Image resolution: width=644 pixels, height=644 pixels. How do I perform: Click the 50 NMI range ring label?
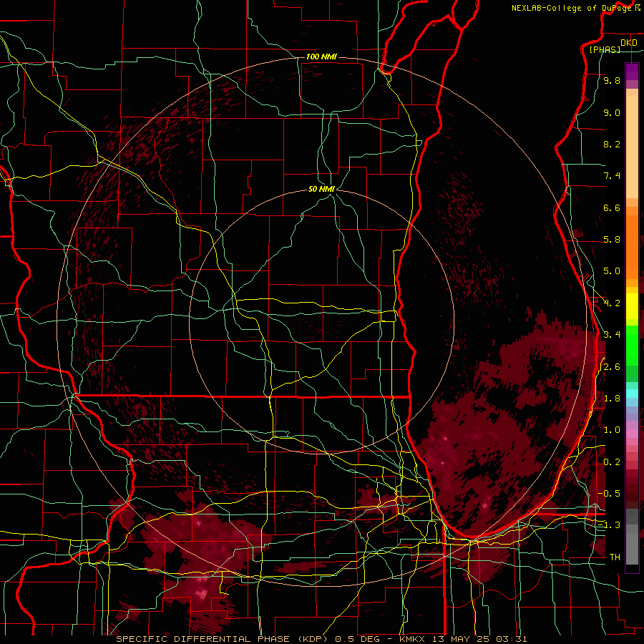tap(321, 189)
